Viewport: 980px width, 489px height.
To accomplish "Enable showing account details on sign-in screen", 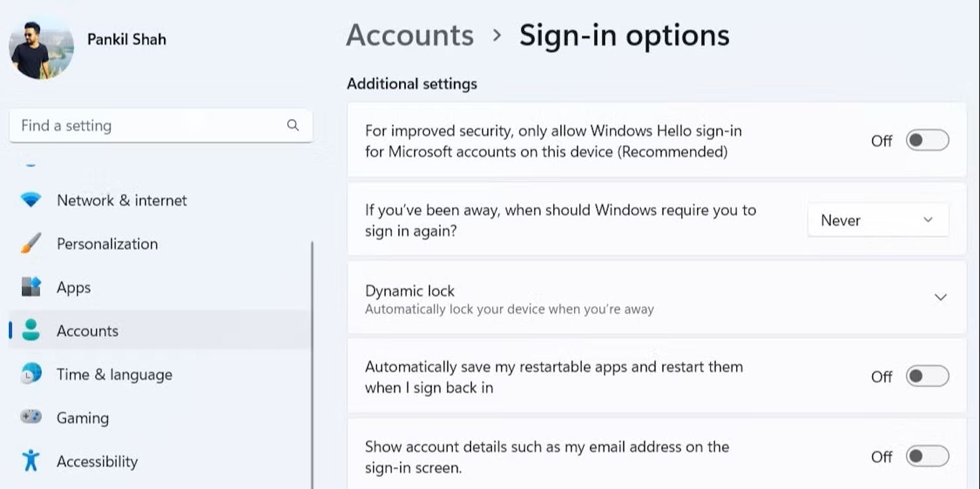I will pos(927,457).
